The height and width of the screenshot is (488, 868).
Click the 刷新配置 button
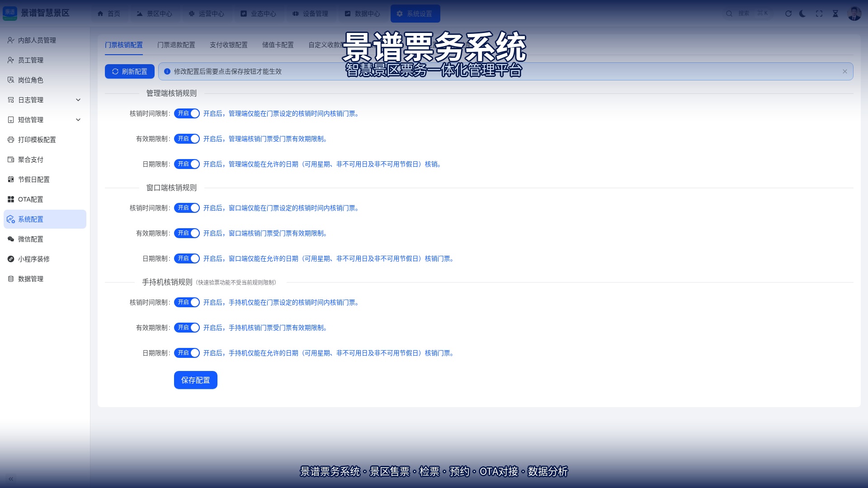(130, 71)
